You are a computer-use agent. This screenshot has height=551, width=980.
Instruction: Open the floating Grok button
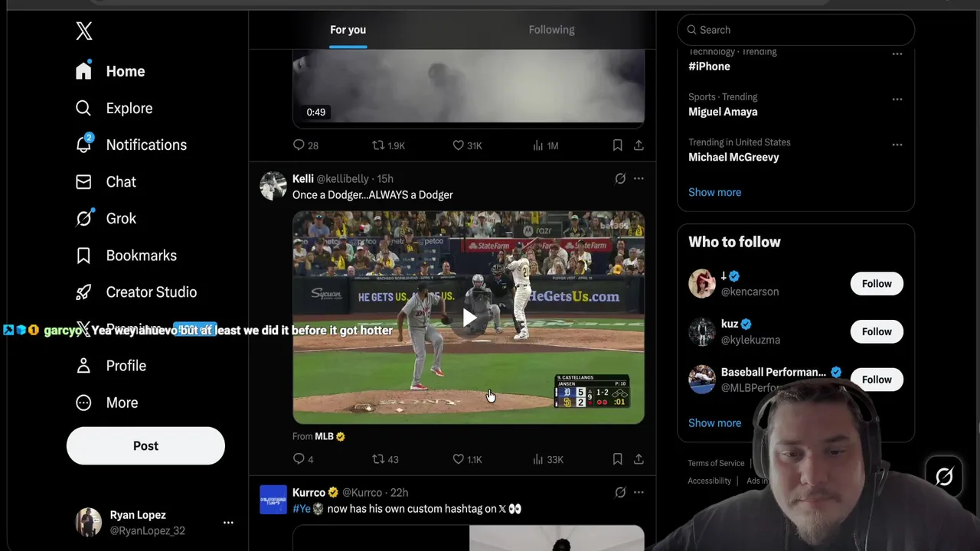point(944,476)
